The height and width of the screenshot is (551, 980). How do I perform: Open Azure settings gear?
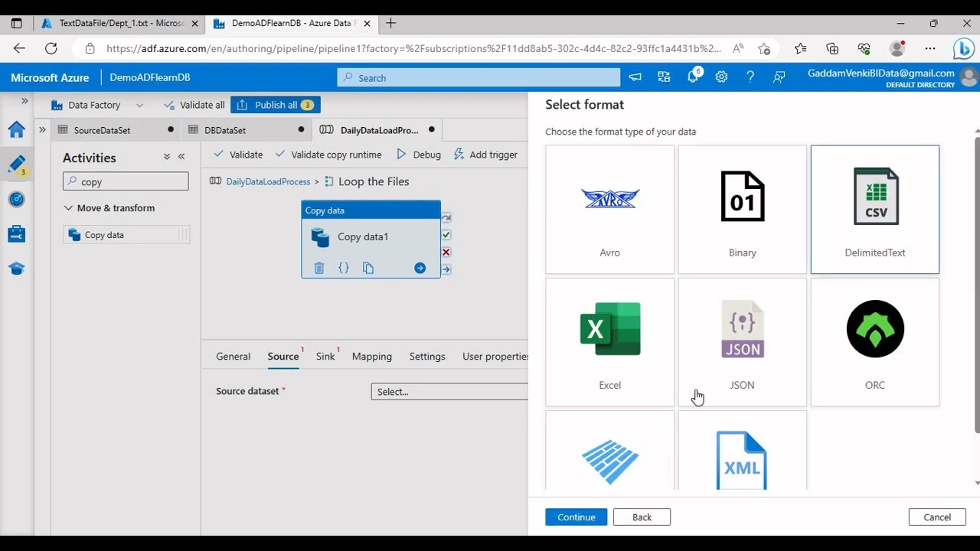721,77
